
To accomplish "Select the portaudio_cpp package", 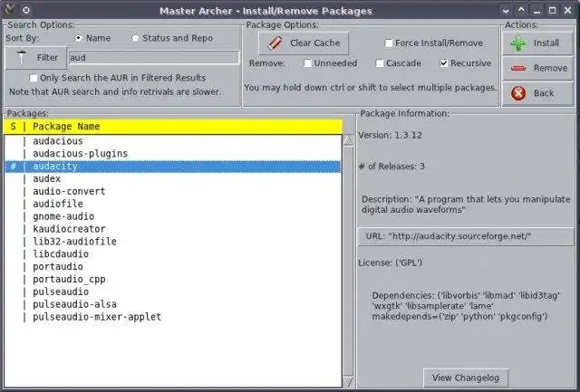I will coord(173,280).
